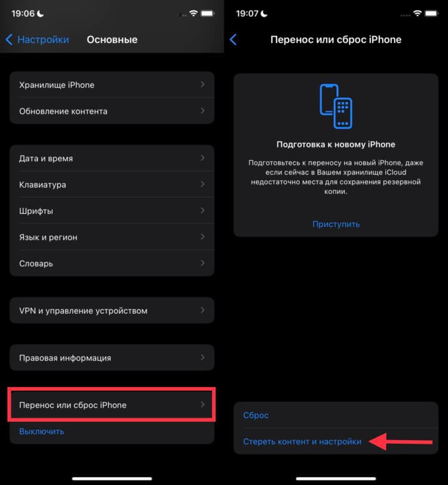Select Перенос или сброс iPhone
Image resolution: width=448 pixels, height=485 pixels.
pyautogui.click(x=112, y=404)
